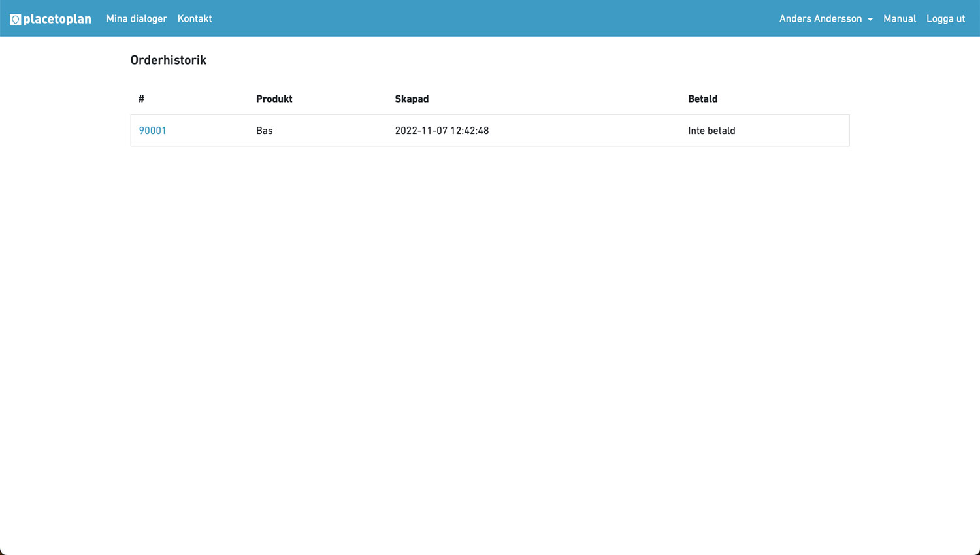Click the Bas product cell
Screen dimensions: 980x555
(x=264, y=131)
